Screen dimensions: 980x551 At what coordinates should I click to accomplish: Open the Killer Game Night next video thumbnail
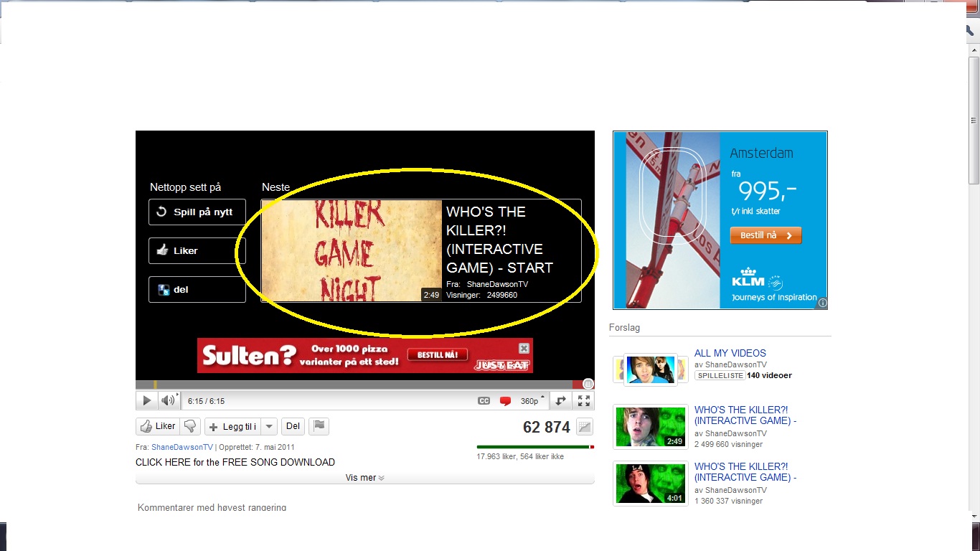(x=352, y=250)
